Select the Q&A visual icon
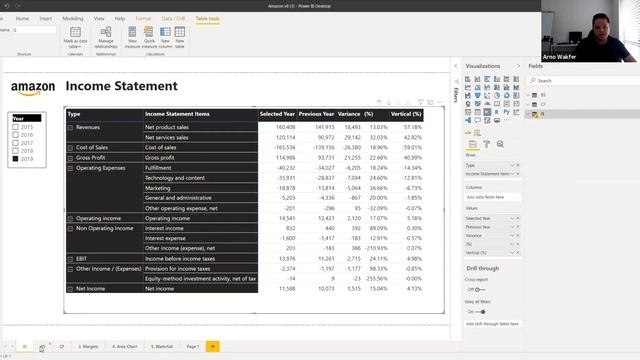Screen dimensions: 640x360 (478, 120)
